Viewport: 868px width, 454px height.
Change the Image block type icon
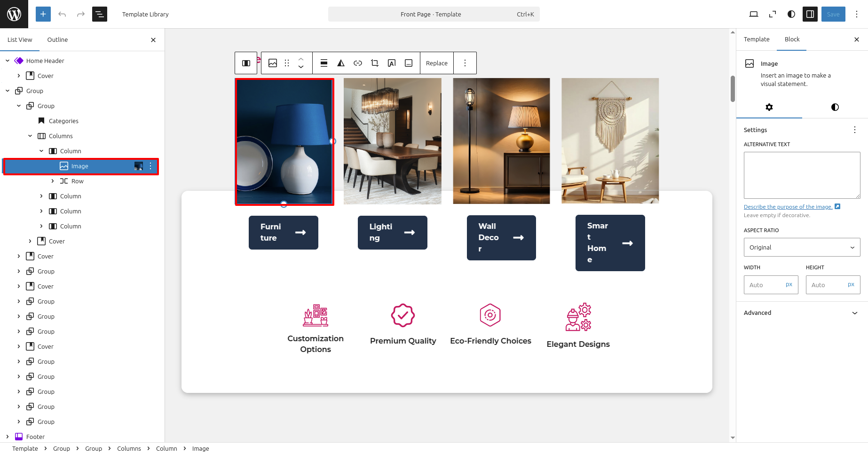273,63
